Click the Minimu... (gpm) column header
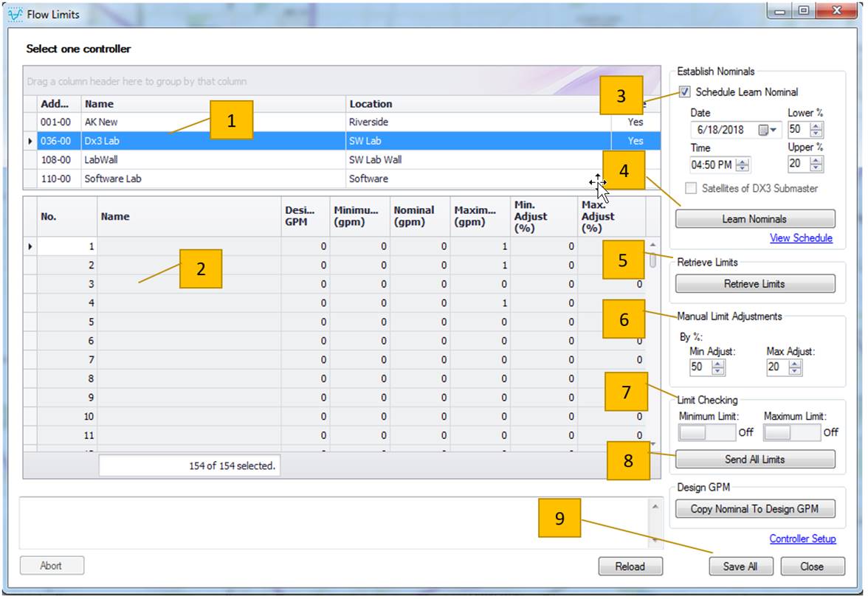The height and width of the screenshot is (599, 868). click(x=360, y=217)
